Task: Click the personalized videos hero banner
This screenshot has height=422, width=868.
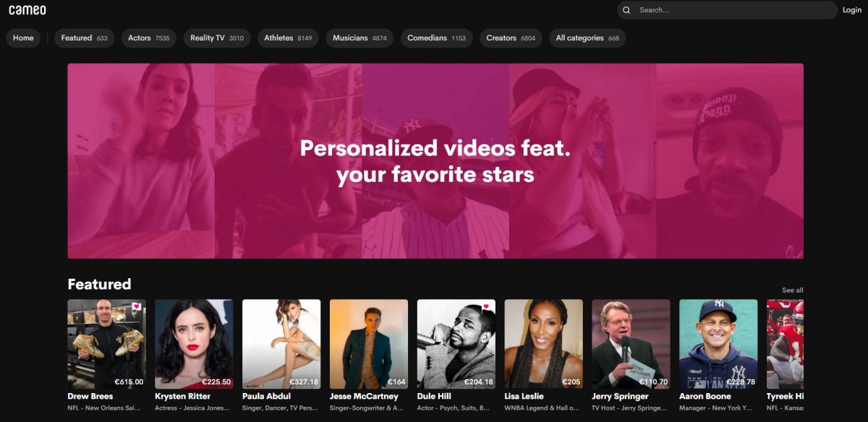Action: 435,160
